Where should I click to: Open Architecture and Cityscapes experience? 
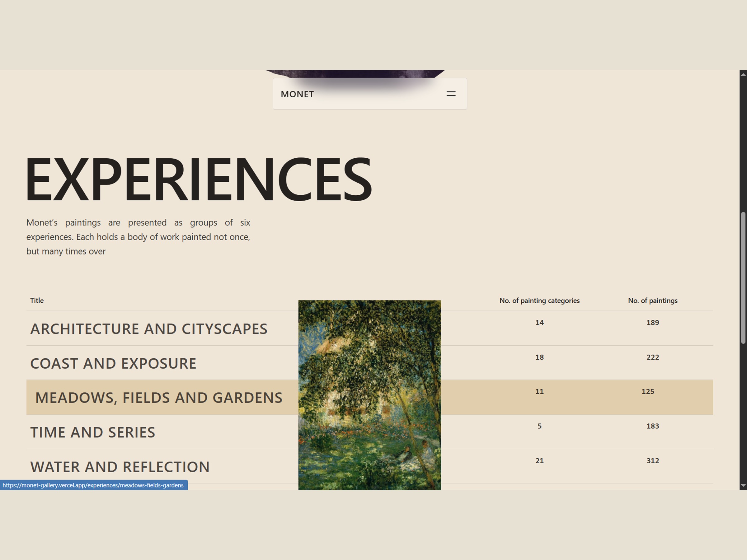coord(148,329)
